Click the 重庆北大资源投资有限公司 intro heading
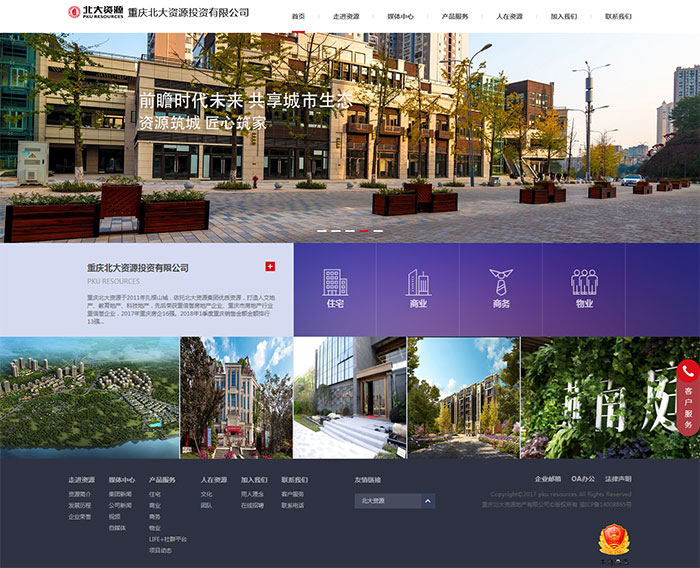 tap(138, 268)
